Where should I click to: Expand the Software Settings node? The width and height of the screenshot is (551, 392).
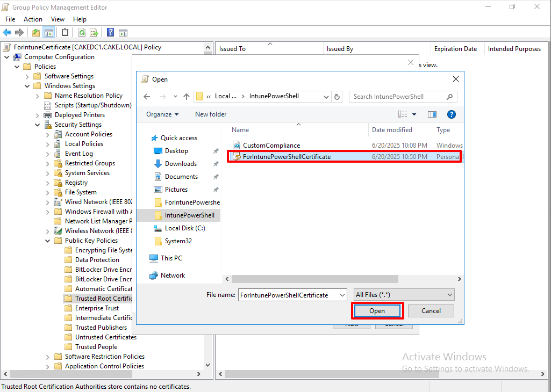point(27,76)
